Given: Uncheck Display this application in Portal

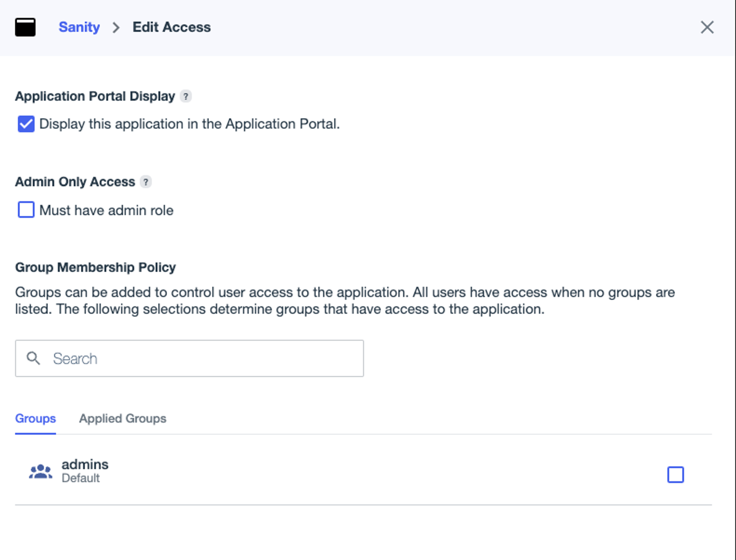Looking at the screenshot, I should (x=26, y=124).
